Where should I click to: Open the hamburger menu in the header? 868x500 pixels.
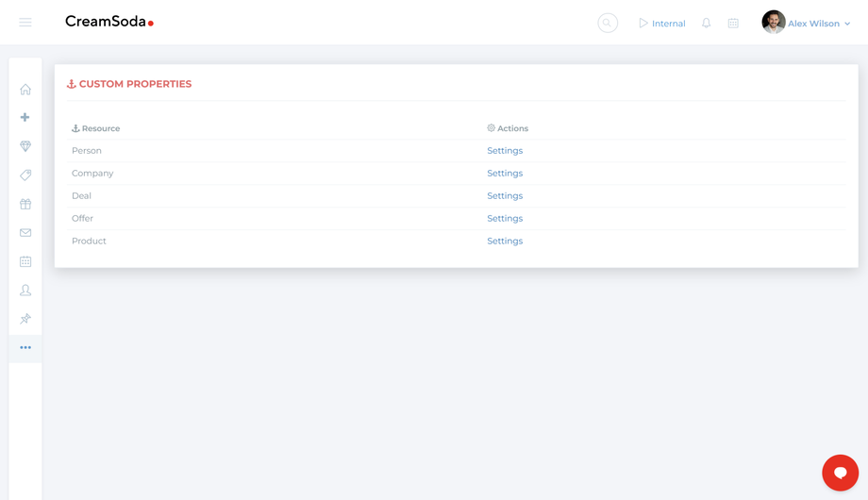(x=25, y=23)
